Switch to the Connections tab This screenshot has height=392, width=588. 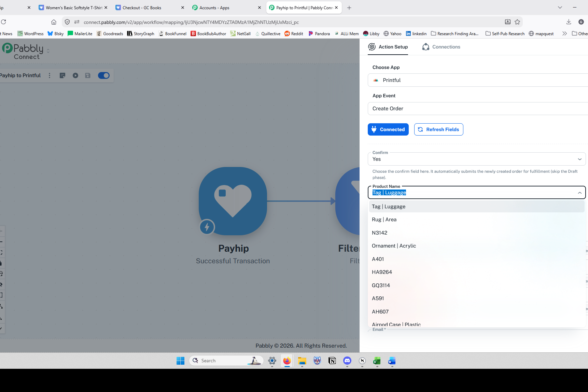pyautogui.click(x=441, y=47)
